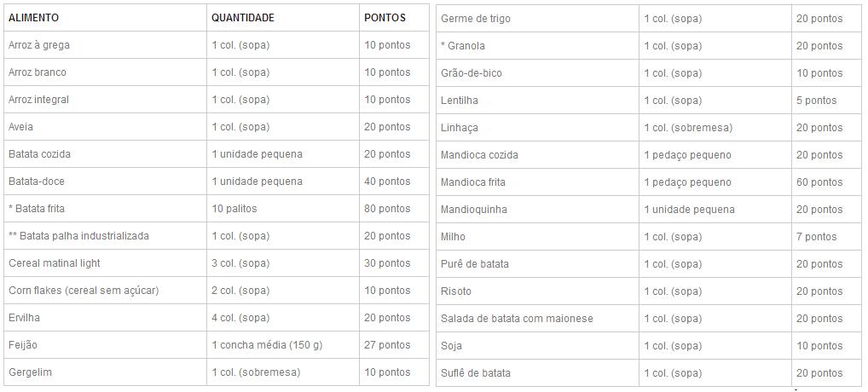The image size is (868, 392).
Task: Click the 7 pontos value for Milho
Action: 817,237
